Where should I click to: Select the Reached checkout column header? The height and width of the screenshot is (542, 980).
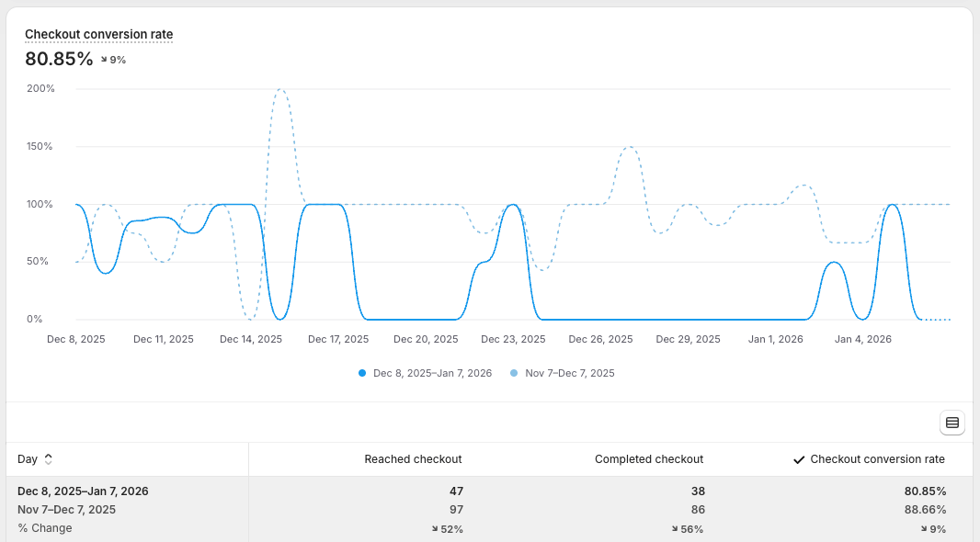(x=413, y=459)
